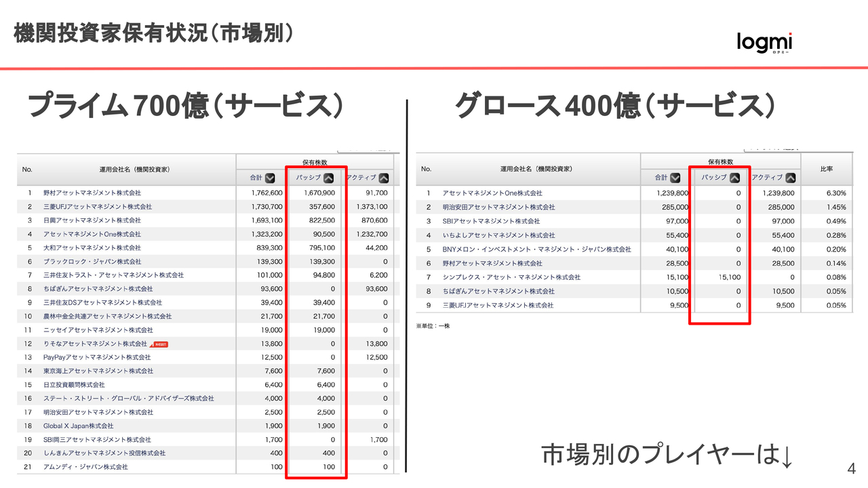Select ratio value 0.08%
Viewport: 868px width, 488px height.
pyautogui.click(x=835, y=277)
